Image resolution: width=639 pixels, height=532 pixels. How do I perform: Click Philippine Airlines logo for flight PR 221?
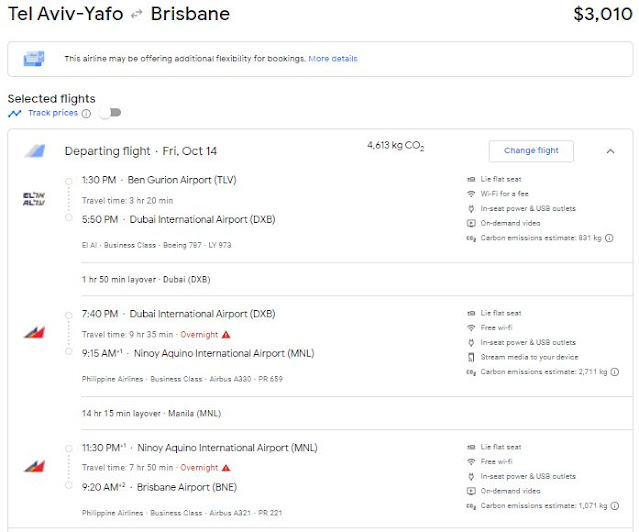coord(34,466)
